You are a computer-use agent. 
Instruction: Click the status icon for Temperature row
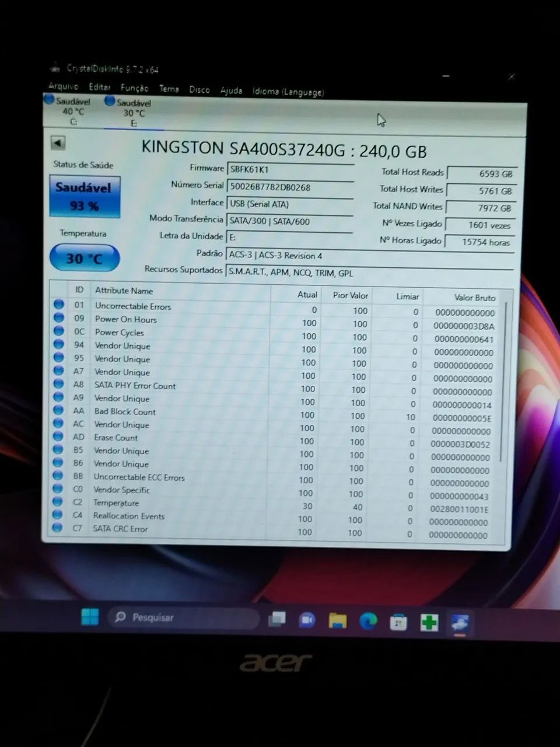pyautogui.click(x=57, y=501)
